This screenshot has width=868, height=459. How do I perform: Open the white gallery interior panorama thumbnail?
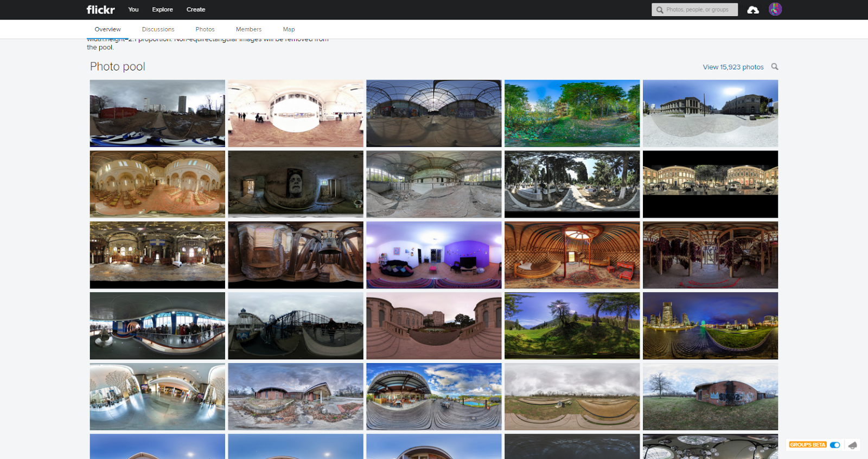pyautogui.click(x=296, y=113)
